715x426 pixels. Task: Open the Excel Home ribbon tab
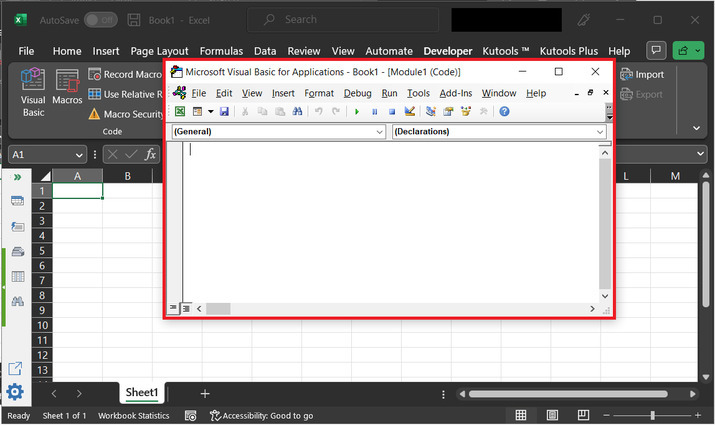click(x=67, y=51)
